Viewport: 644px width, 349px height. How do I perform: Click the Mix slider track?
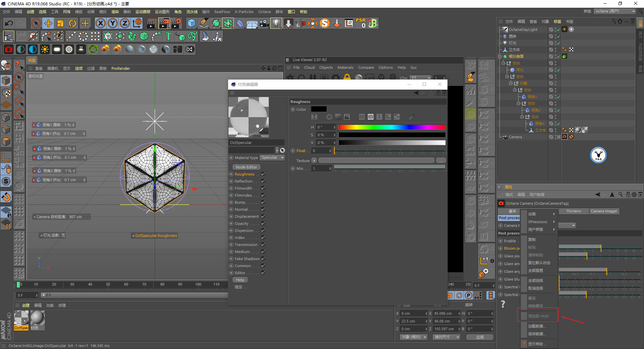(390, 167)
